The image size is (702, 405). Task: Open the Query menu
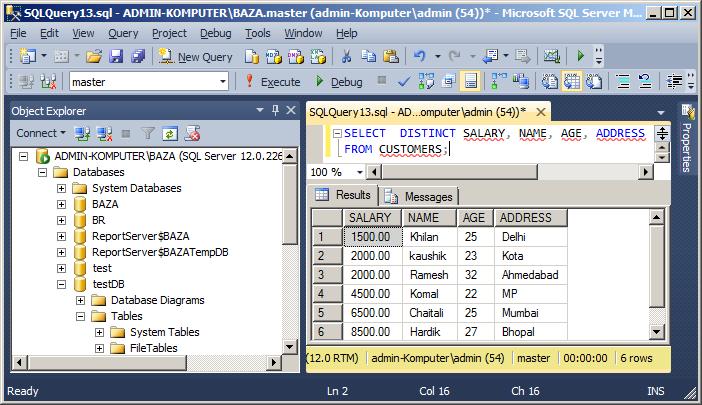pyautogui.click(x=123, y=33)
